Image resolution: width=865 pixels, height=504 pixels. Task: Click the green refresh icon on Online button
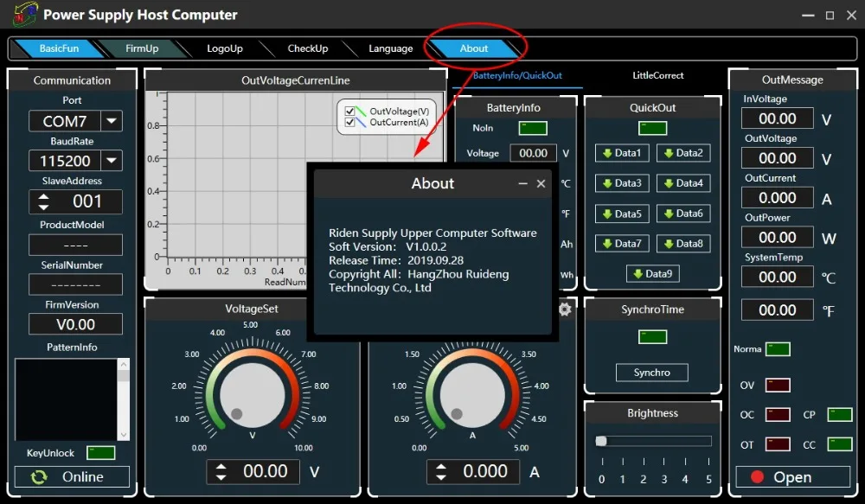[x=39, y=477]
